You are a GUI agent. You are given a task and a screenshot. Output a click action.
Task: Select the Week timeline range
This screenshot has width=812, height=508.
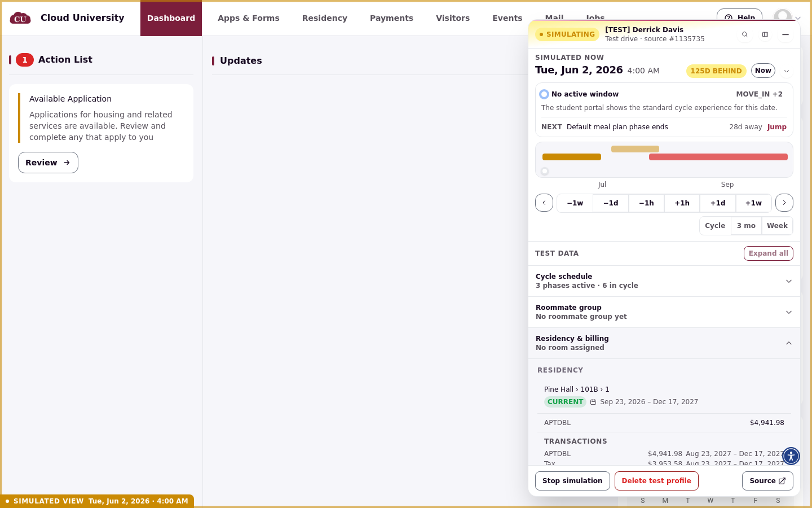tap(777, 226)
